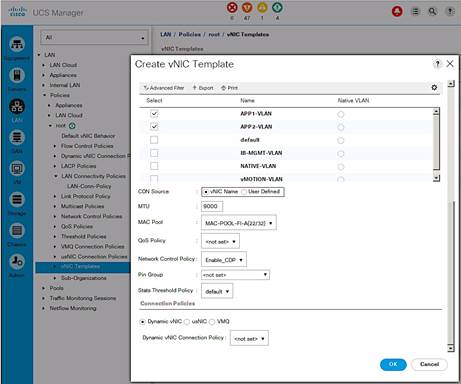Viewport: 461px width, 384px height.
Task: Click Print in VLAN table toolbar
Action: pos(229,88)
